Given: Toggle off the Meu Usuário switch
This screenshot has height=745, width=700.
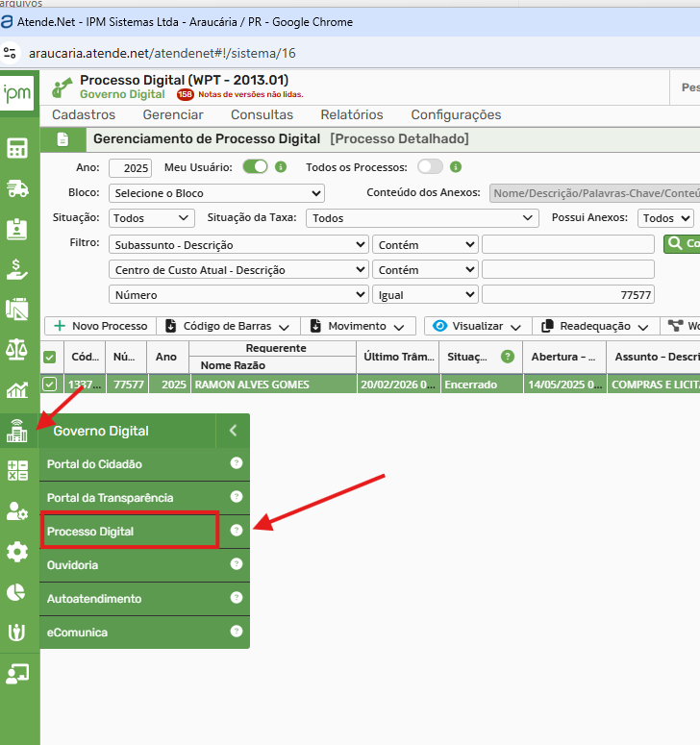Looking at the screenshot, I should [x=255, y=166].
